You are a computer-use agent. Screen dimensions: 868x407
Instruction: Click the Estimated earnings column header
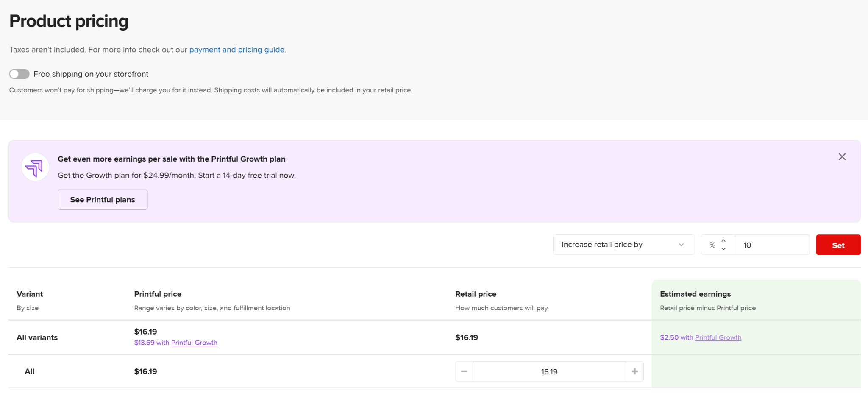pyautogui.click(x=695, y=294)
